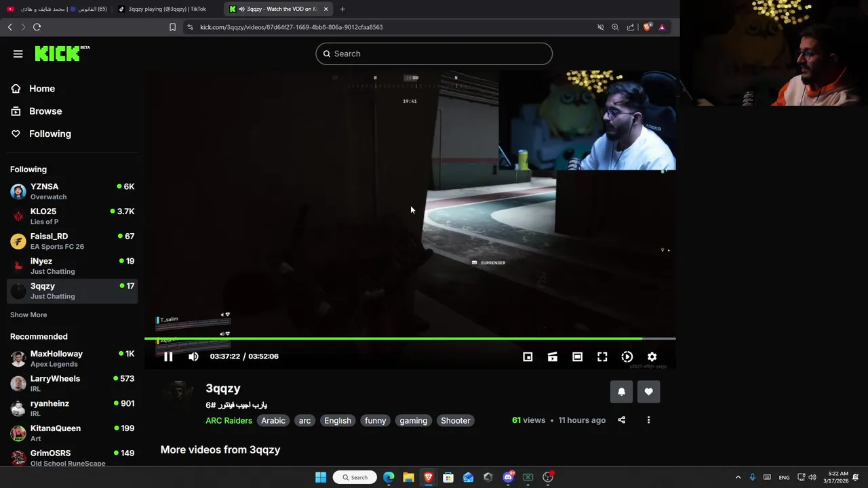
Task: Open Discord from taskbar
Action: (508, 477)
